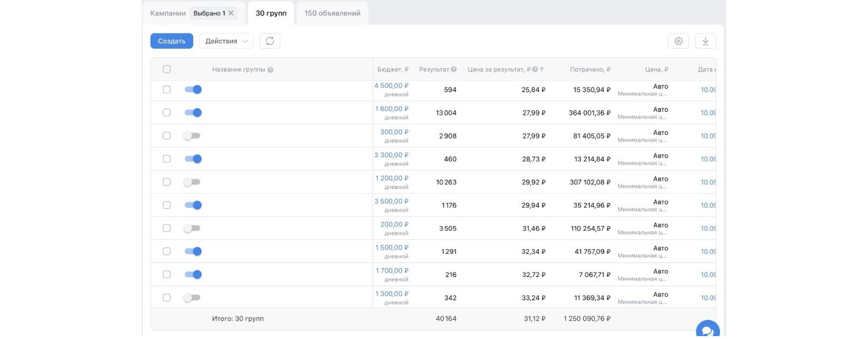This screenshot has height=339, width=868.
Task: Enable the group with 300,00 ₽ budget
Action: 192,136
